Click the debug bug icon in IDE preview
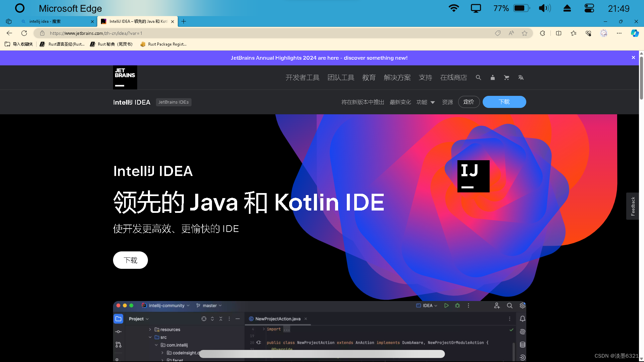Screen dimensions: 644x362 point(458,306)
